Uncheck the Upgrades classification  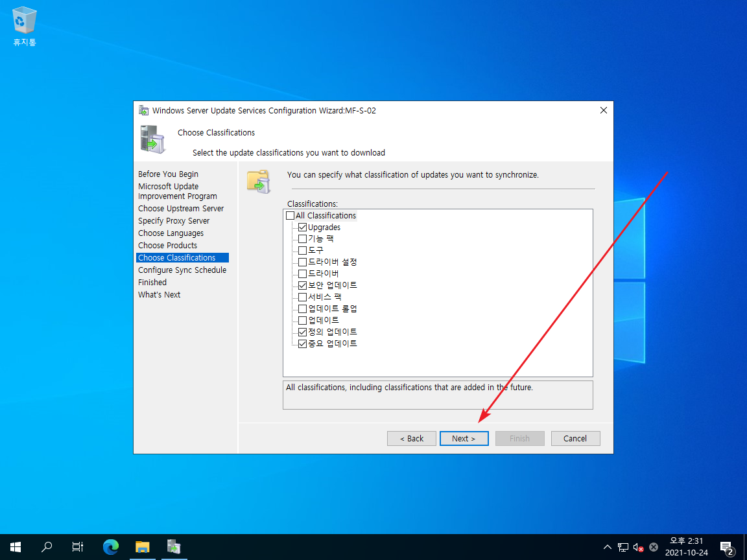tap(303, 227)
